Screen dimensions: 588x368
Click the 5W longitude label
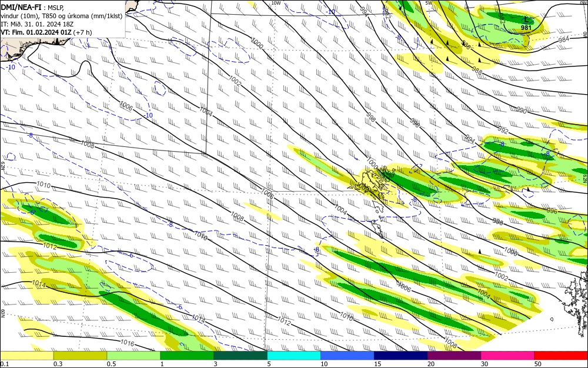coord(429,3)
